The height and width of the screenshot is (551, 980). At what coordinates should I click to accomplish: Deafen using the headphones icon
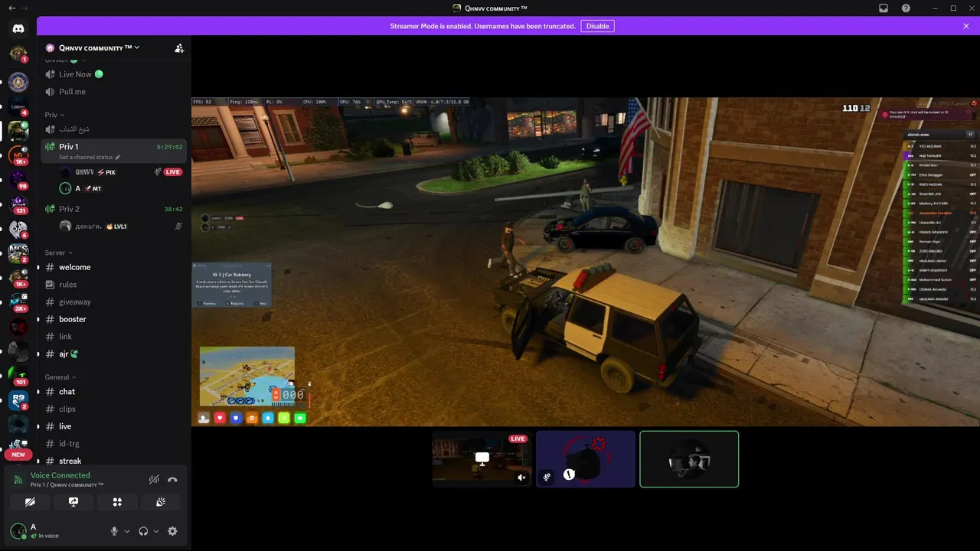pos(143,531)
